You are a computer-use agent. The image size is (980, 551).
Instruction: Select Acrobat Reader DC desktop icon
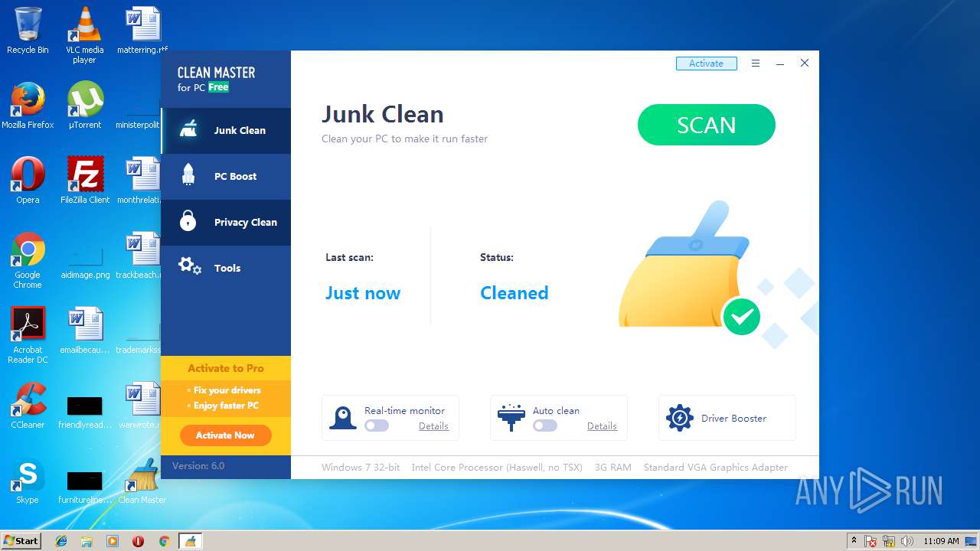pyautogui.click(x=28, y=335)
